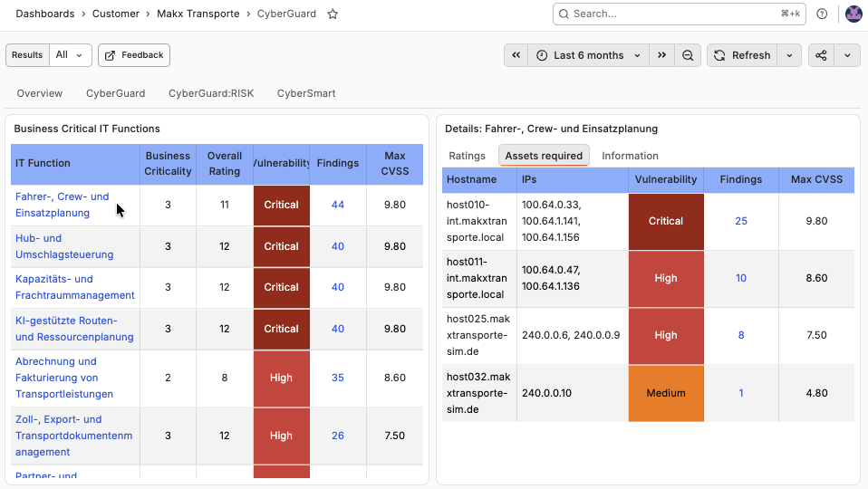Image resolution: width=868 pixels, height=489 pixels.
Task: Select Max CVSS value 8.60 for host011
Action: pyautogui.click(x=816, y=278)
